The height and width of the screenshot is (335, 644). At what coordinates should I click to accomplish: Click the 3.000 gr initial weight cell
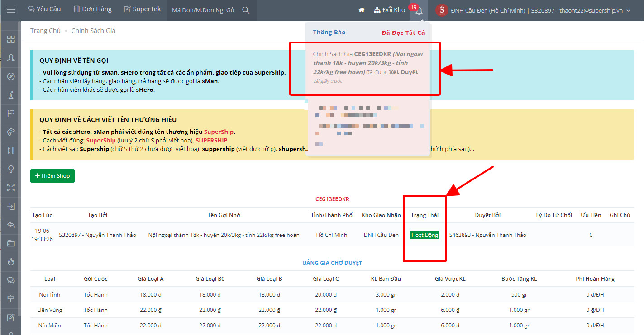click(x=386, y=295)
